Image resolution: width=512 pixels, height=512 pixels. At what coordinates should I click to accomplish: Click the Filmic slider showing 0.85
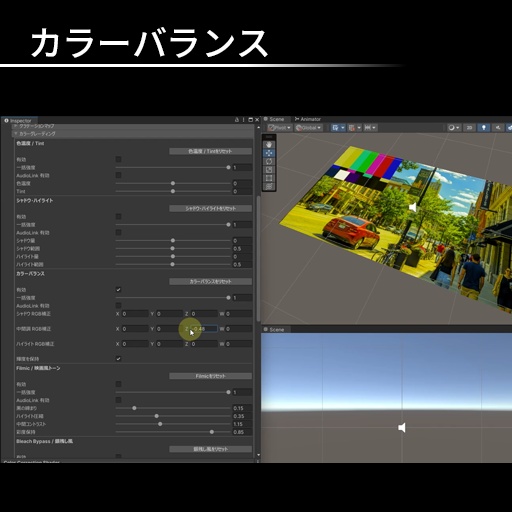[x=212, y=432]
